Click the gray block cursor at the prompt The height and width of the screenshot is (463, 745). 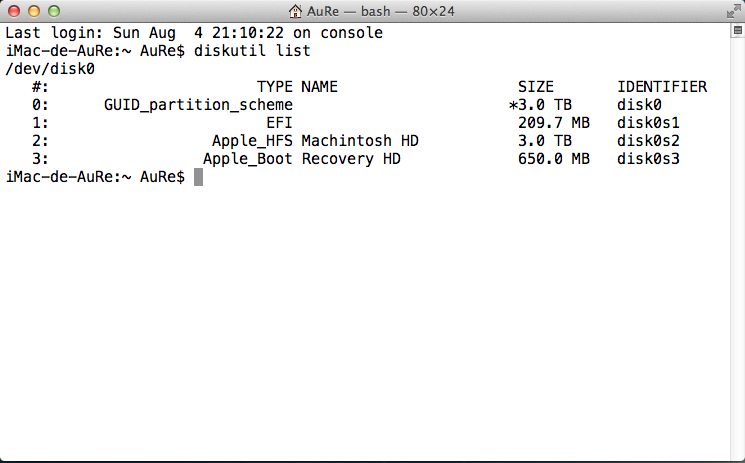(199, 177)
